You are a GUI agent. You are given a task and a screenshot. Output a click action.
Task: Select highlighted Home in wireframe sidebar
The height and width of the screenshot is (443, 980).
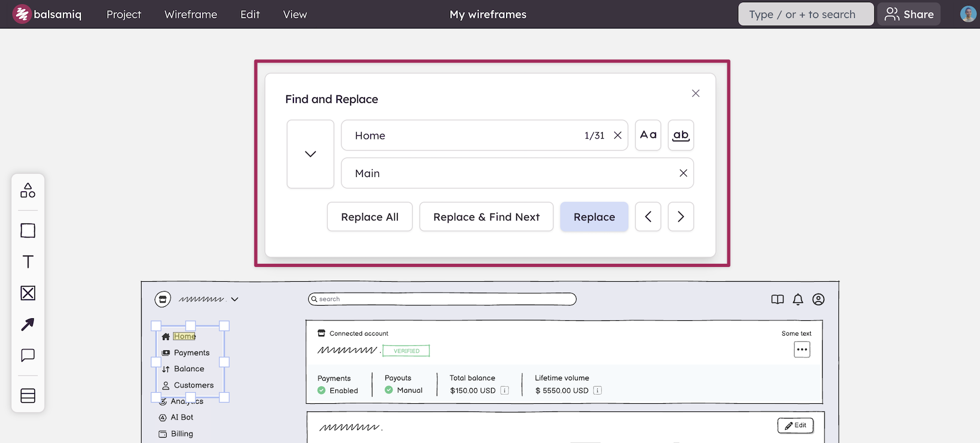[x=185, y=336]
